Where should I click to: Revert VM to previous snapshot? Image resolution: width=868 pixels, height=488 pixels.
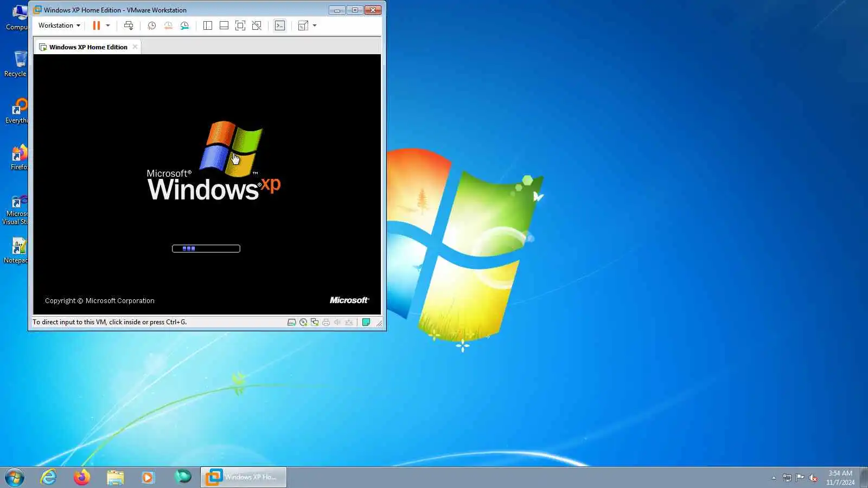point(168,25)
